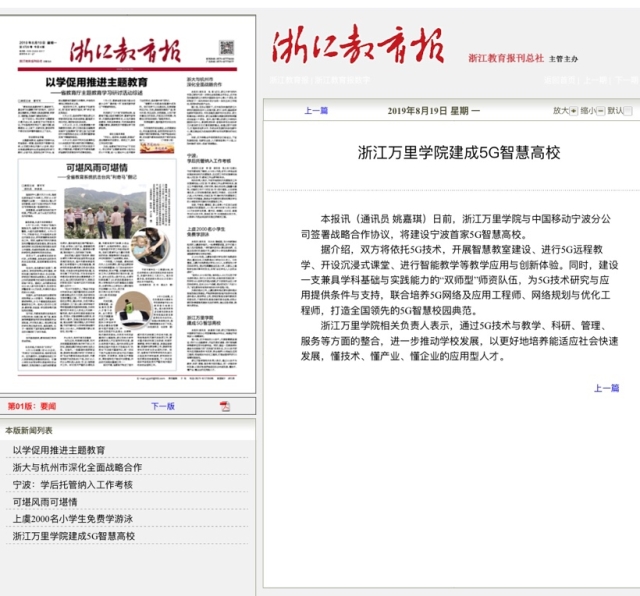
Task: Click the 本版新闻列表 header
Action: coord(29,430)
